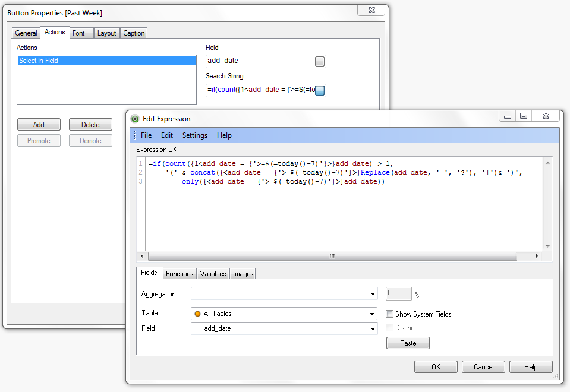Image resolution: width=570 pixels, height=392 pixels.
Task: Expand the Aggregation dropdown
Action: click(373, 294)
